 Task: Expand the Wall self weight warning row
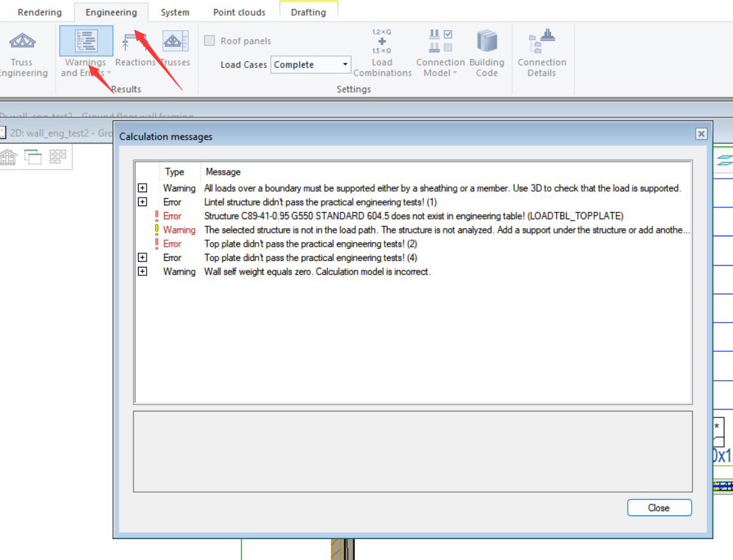(143, 271)
